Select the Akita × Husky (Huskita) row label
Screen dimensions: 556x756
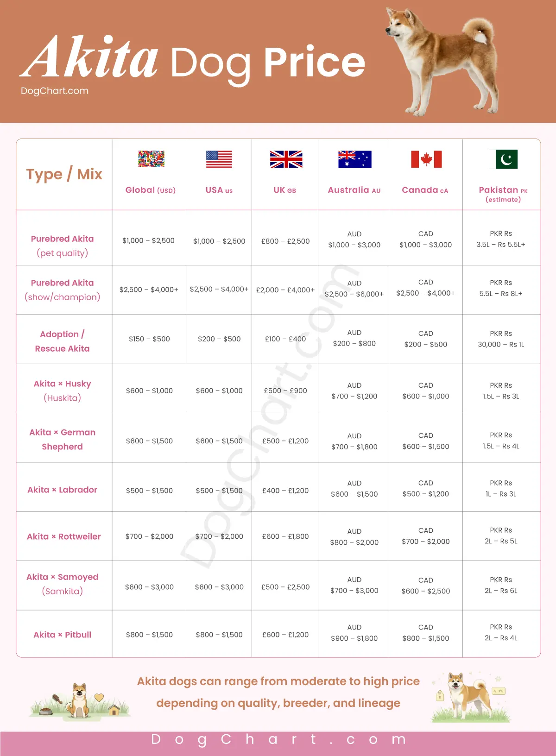(62, 391)
